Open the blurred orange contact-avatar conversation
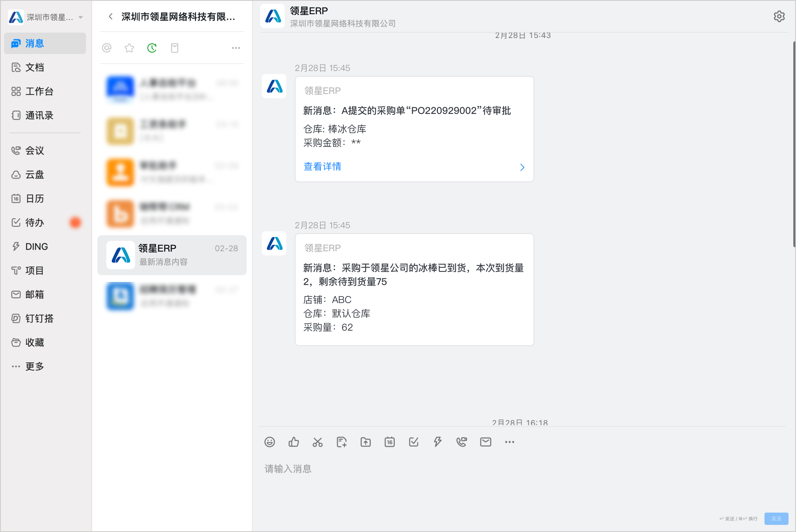 click(172, 172)
